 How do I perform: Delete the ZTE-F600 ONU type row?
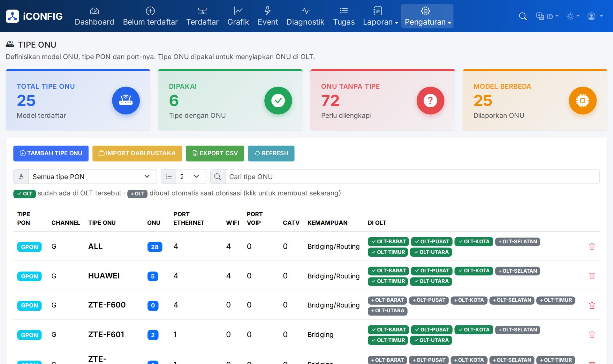point(592,305)
